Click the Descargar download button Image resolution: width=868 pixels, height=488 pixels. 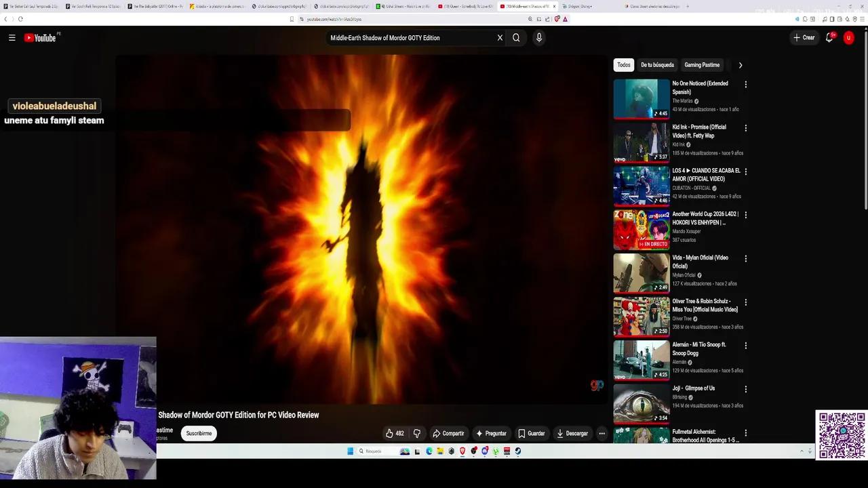pyautogui.click(x=572, y=434)
